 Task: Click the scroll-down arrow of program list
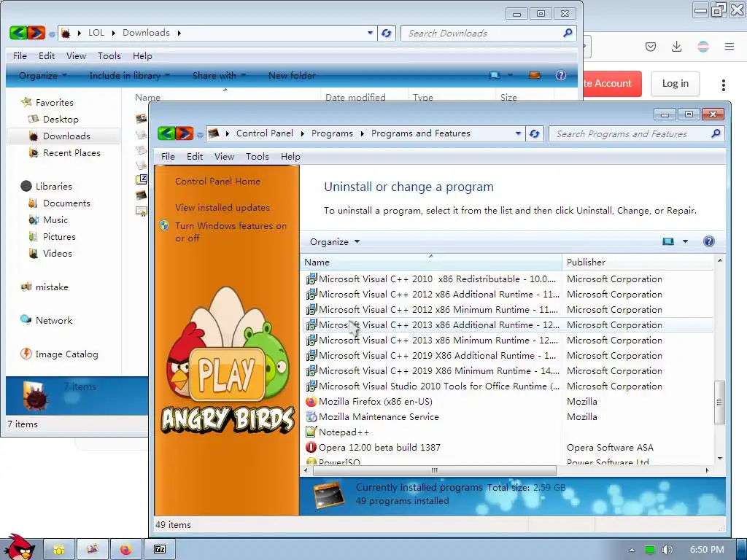point(719,458)
